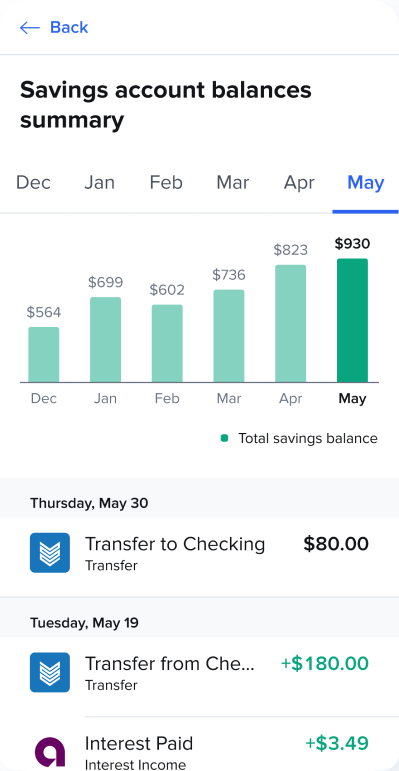Click the $564 December bar in chart
Screen dimensions: 399x771
[44, 355]
